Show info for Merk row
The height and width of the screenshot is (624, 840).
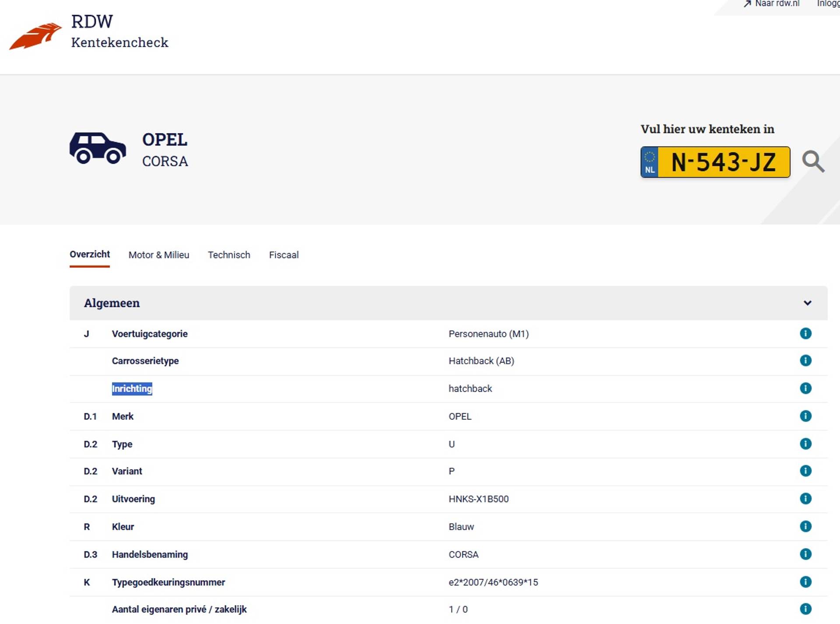tap(805, 416)
